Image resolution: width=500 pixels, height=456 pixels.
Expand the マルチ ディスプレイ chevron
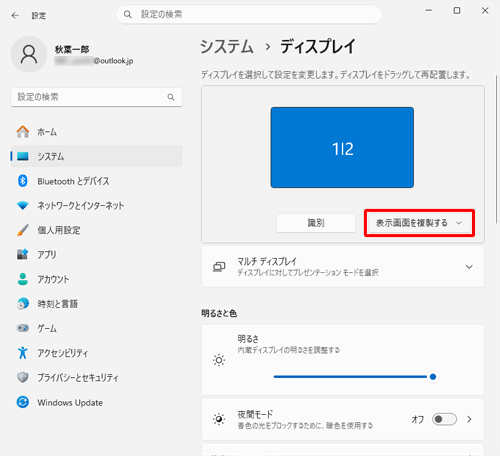[469, 267]
